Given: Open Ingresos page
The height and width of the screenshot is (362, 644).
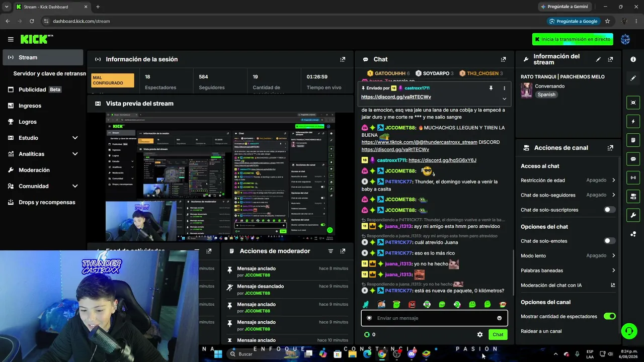Looking at the screenshot, I should (x=43, y=106).
